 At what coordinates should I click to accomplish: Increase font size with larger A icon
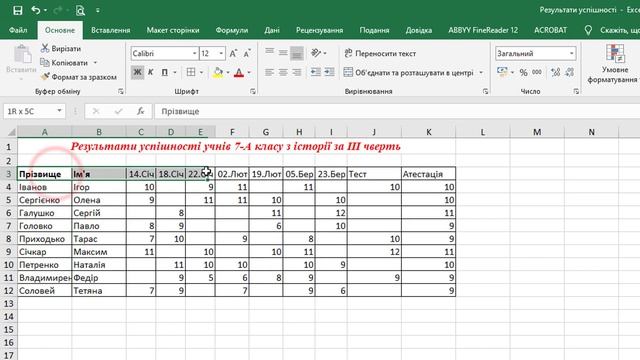(x=233, y=53)
